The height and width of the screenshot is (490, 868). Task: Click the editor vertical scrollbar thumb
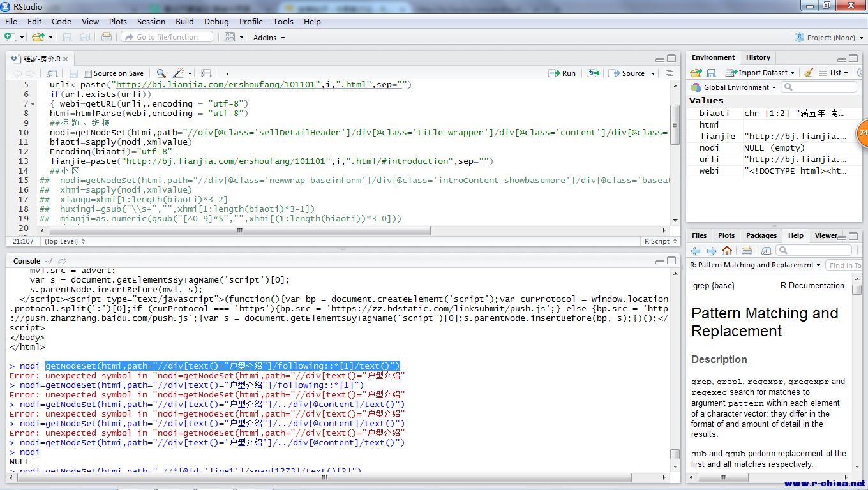(x=675, y=124)
